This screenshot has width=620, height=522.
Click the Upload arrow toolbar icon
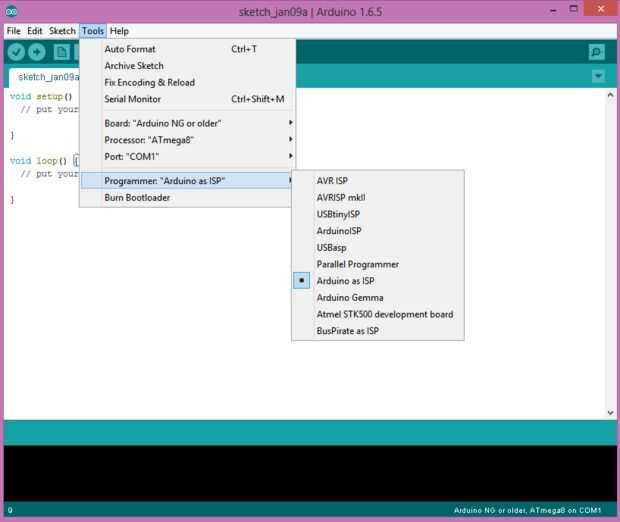pos(37,52)
